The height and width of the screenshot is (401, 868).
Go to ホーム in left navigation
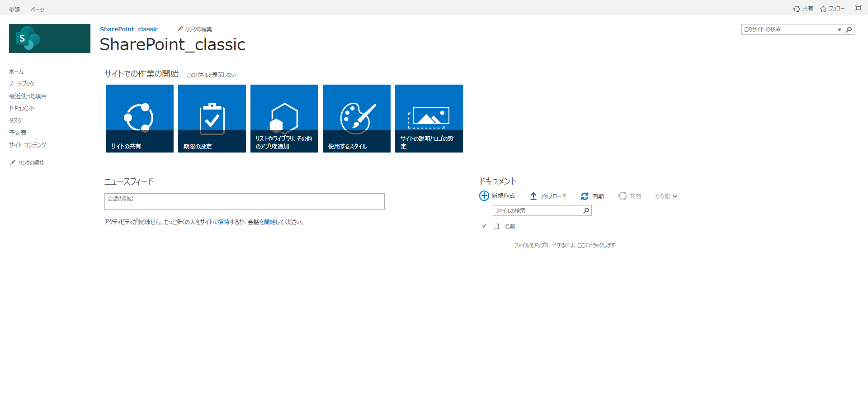16,72
